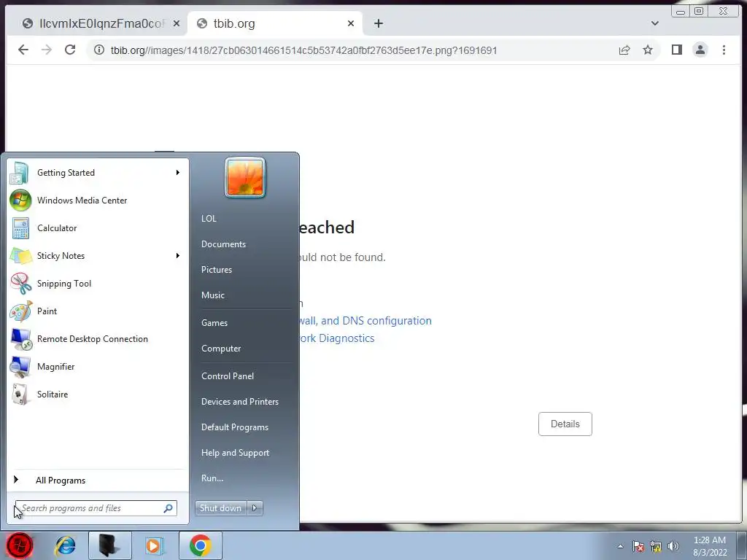Screen dimensions: 747x560
Task: Open Internet Explorer from taskbar
Action: coord(65,545)
